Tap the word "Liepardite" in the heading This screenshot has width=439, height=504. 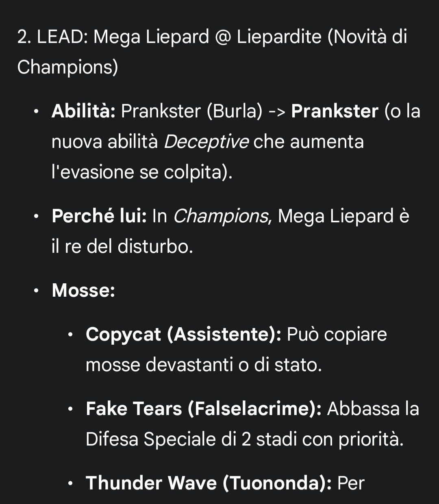click(279, 37)
